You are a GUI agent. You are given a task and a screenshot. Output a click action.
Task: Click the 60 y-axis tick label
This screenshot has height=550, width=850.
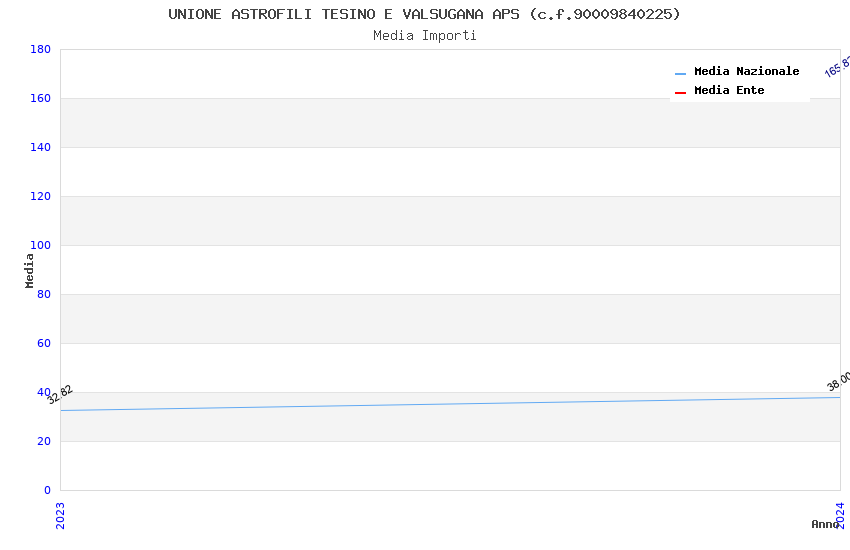pyautogui.click(x=44, y=343)
